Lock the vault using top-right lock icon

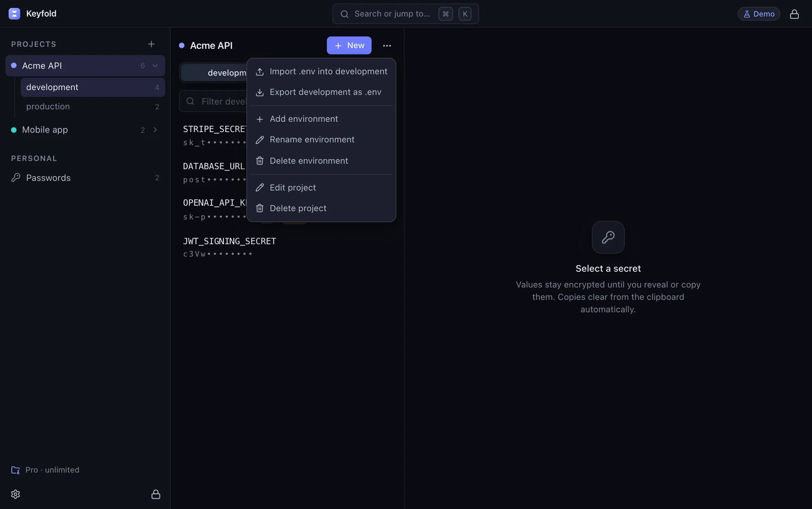click(x=794, y=14)
